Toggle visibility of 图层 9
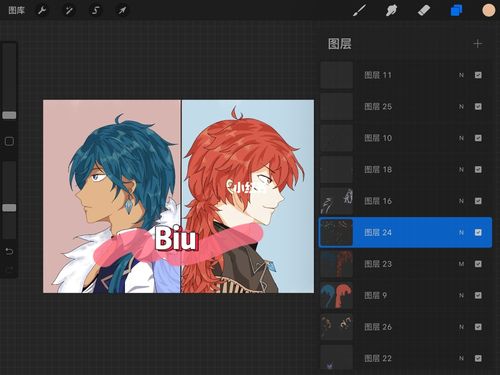Image resolution: width=500 pixels, height=375 pixels. coord(478,295)
